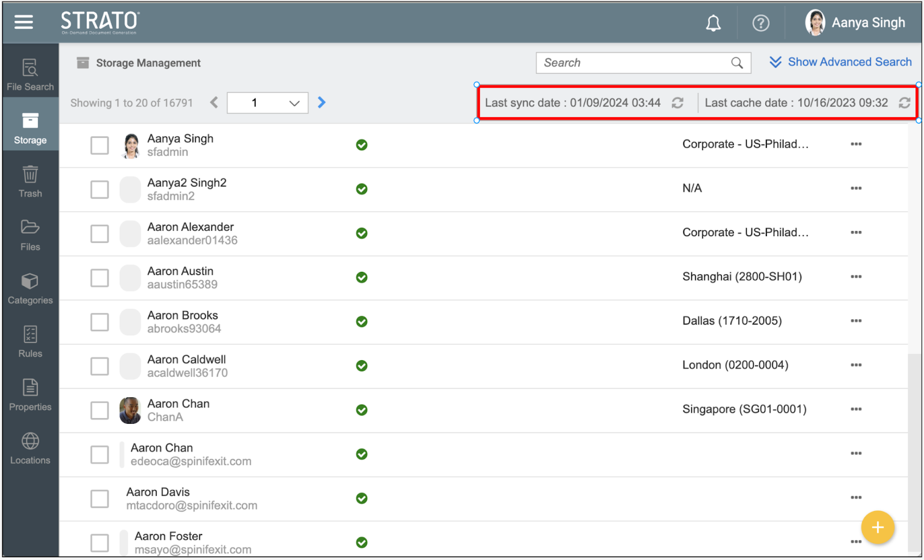
Task: Open File Search in sidebar
Action: (x=30, y=74)
